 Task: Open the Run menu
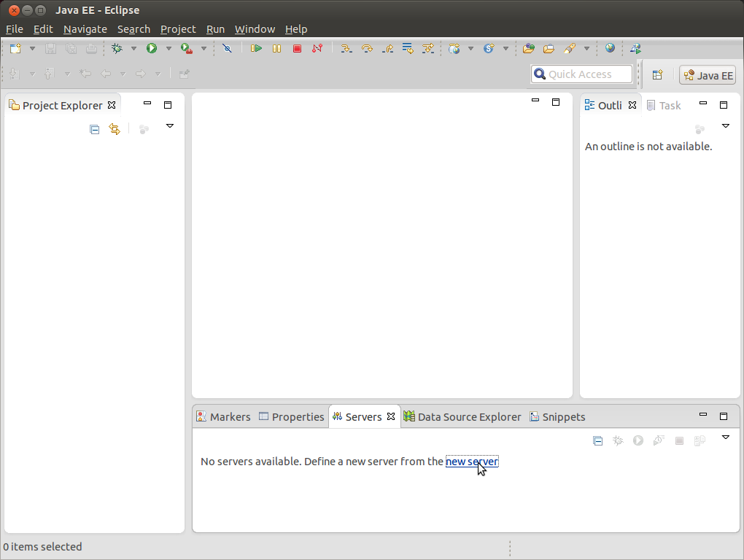pos(215,29)
